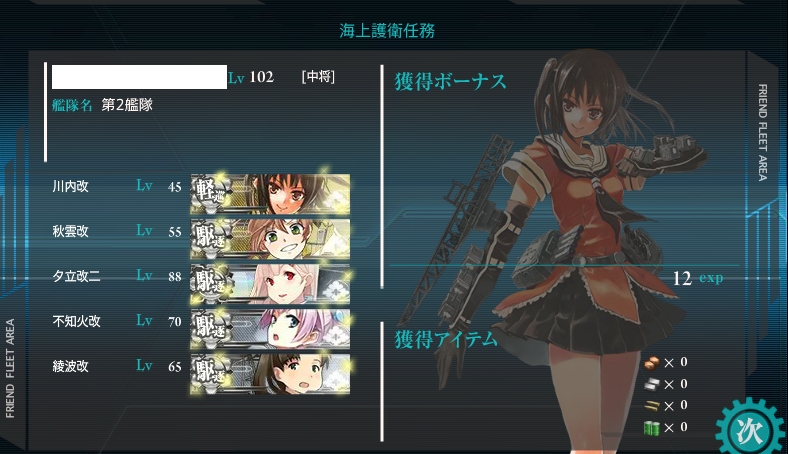Click the steel resource icon
The image size is (788, 454).
pyautogui.click(x=652, y=385)
